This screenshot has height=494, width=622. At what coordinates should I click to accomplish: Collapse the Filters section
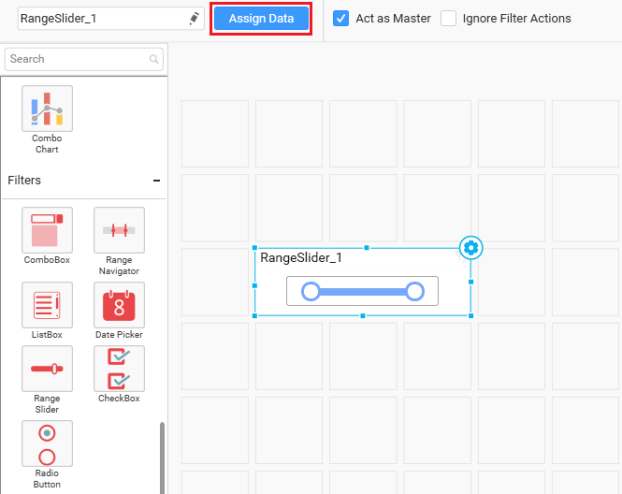[156, 181]
